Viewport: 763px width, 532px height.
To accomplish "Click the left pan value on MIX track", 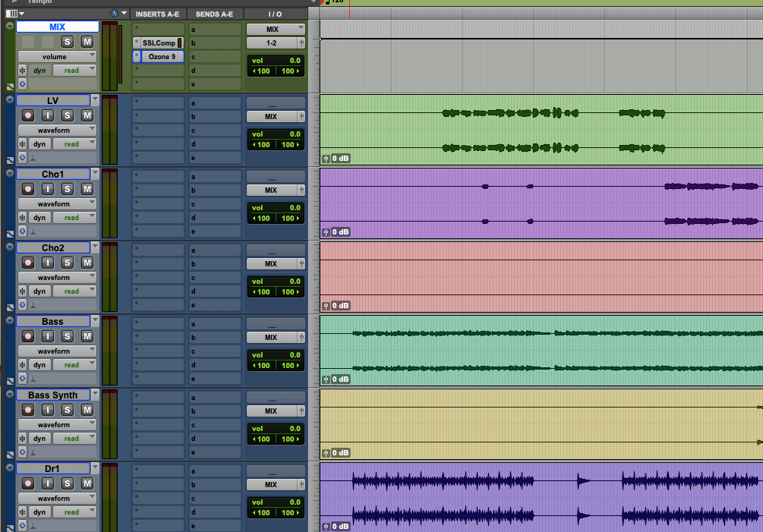I will (261, 71).
